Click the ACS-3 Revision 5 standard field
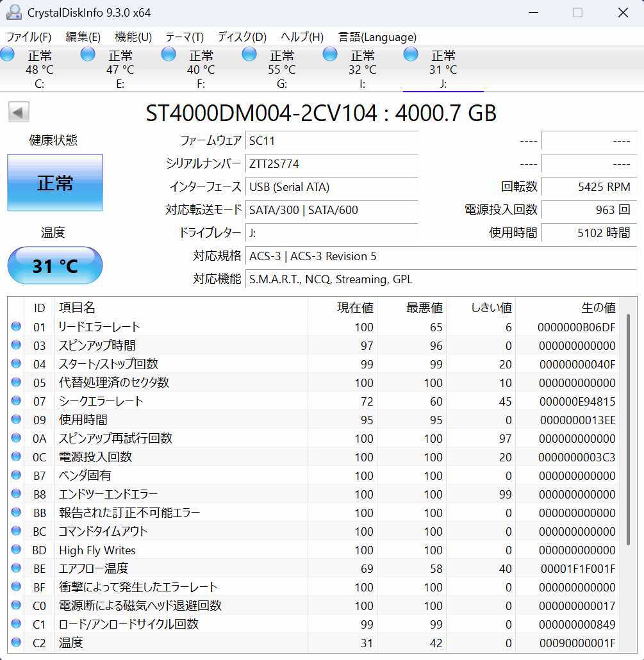The height and width of the screenshot is (660, 644). click(x=441, y=256)
